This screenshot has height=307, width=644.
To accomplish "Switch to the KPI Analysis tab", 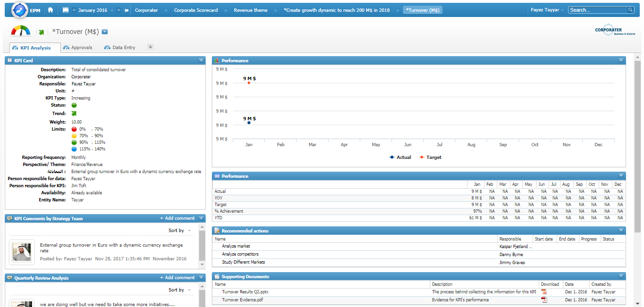I will [x=35, y=48].
